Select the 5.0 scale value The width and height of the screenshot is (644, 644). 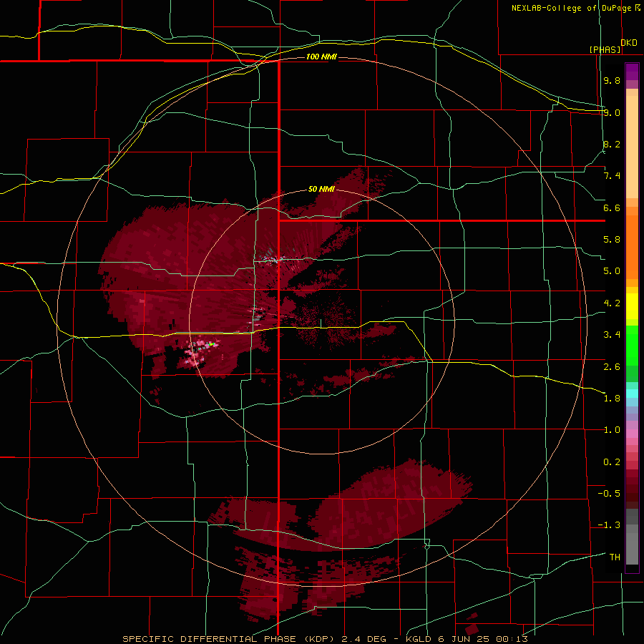click(612, 271)
